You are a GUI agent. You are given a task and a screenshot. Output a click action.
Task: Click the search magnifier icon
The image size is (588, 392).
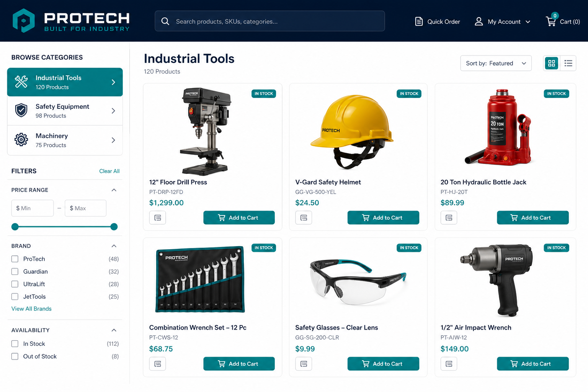tap(165, 21)
